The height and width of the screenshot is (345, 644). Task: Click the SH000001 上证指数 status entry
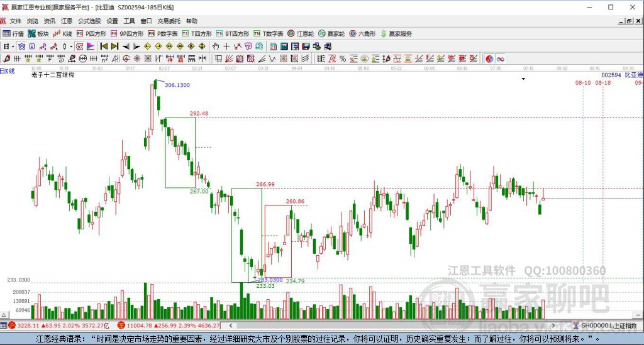[609, 326]
